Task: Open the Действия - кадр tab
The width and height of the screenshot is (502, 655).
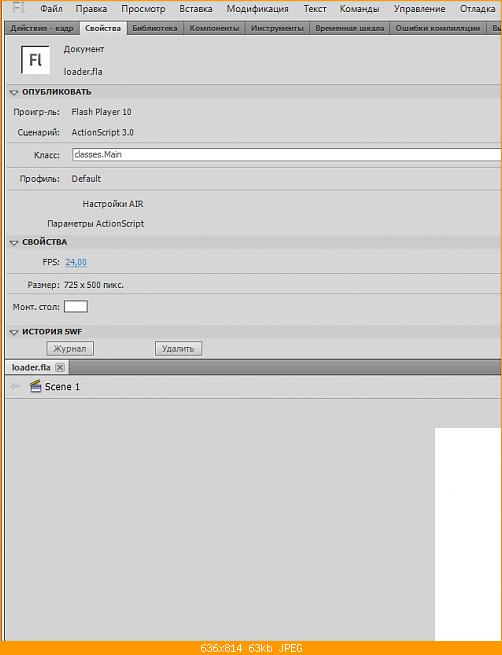Action: click(42, 28)
